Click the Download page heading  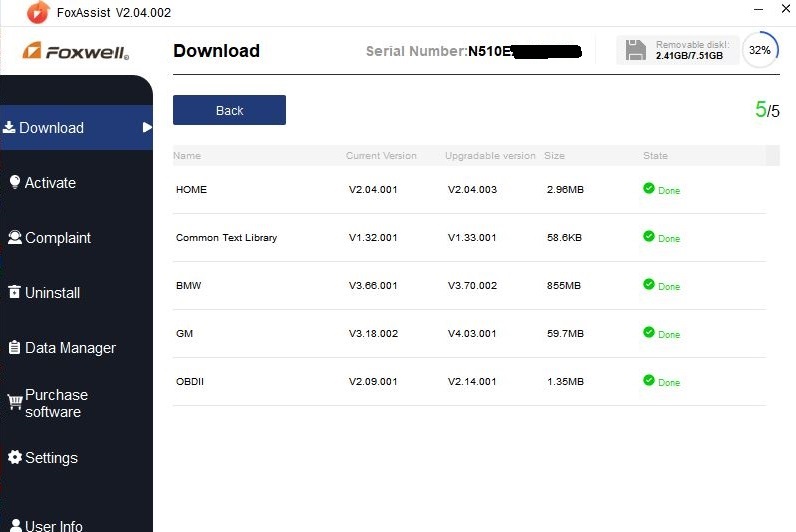[216, 51]
